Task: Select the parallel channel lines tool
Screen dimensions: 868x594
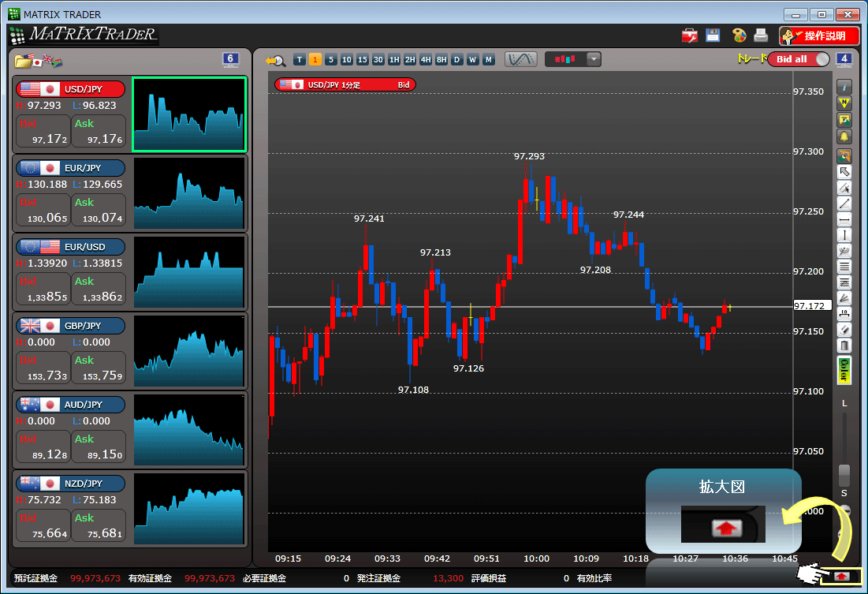Action: 844,282
